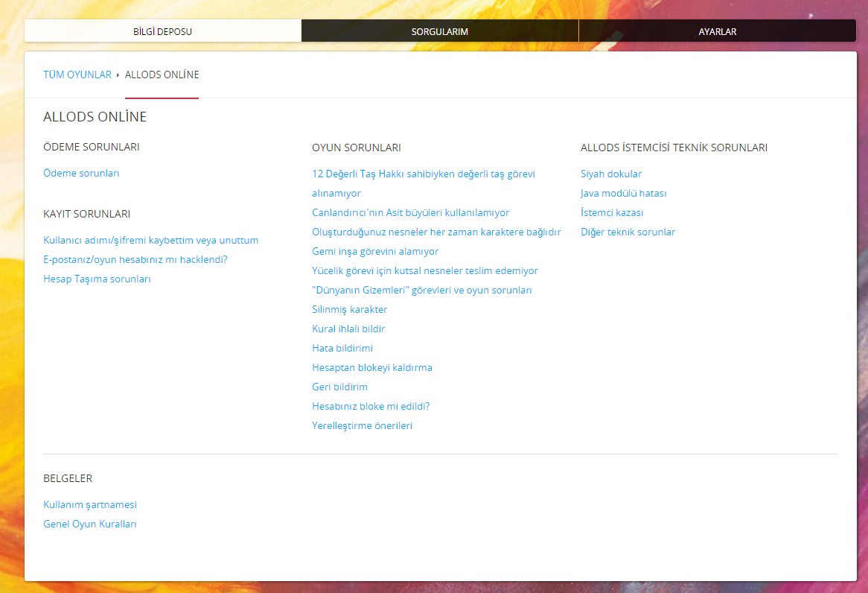Open E-postanız/oyun hesabınız mı hacklendi? link
Viewport: 868px width, 593px height.
[135, 260]
